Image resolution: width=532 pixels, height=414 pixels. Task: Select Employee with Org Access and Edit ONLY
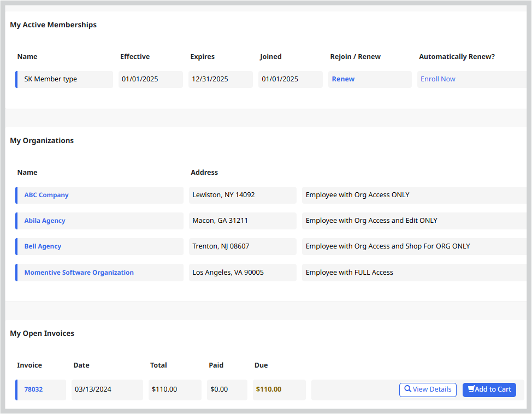[371, 221]
